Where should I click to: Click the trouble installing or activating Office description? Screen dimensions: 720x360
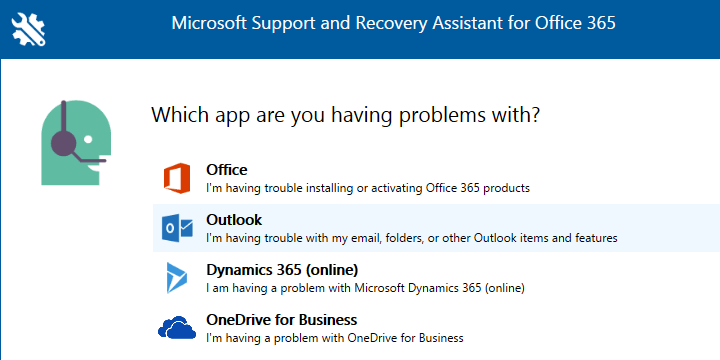[x=368, y=188]
